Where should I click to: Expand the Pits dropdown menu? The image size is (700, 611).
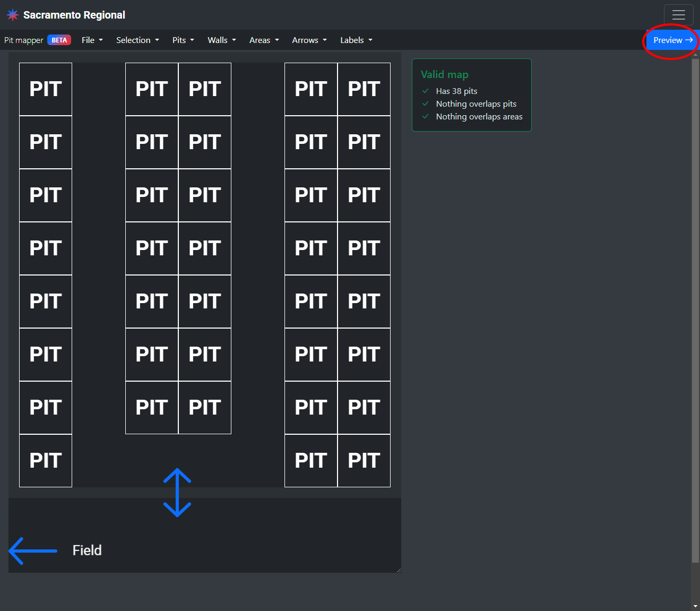click(x=183, y=40)
